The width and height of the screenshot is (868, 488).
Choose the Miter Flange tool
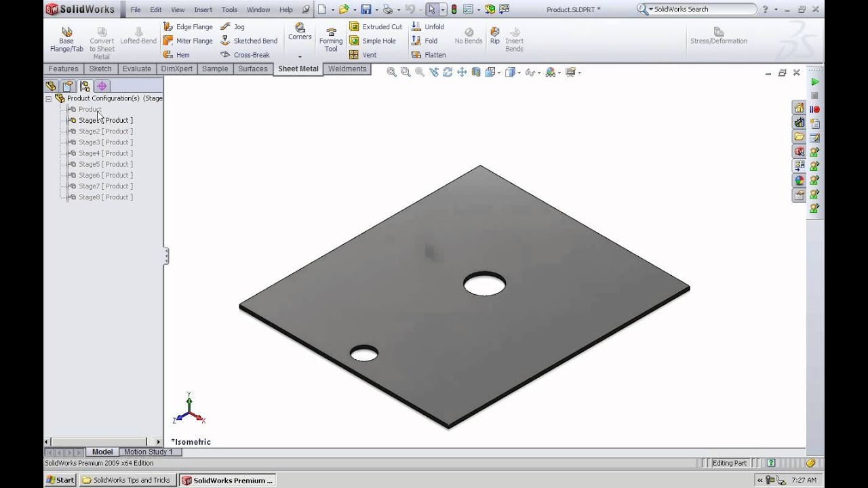pyautogui.click(x=188, y=41)
